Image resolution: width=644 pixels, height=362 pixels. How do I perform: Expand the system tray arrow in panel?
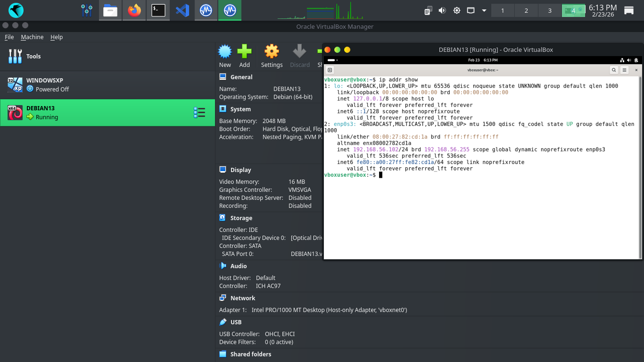tap(484, 10)
